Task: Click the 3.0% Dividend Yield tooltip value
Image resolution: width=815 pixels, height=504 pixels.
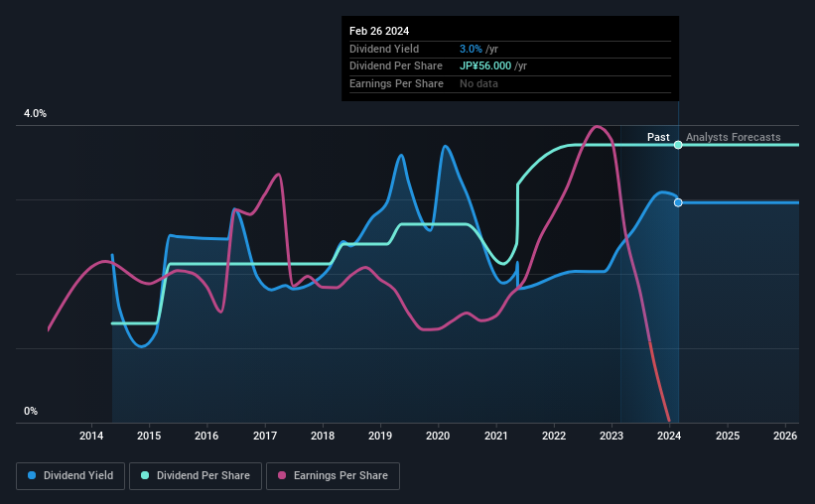Action: 471,49
